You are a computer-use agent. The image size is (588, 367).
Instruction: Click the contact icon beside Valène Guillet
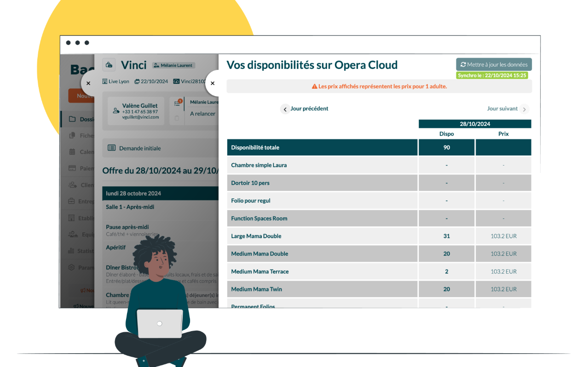[116, 111]
